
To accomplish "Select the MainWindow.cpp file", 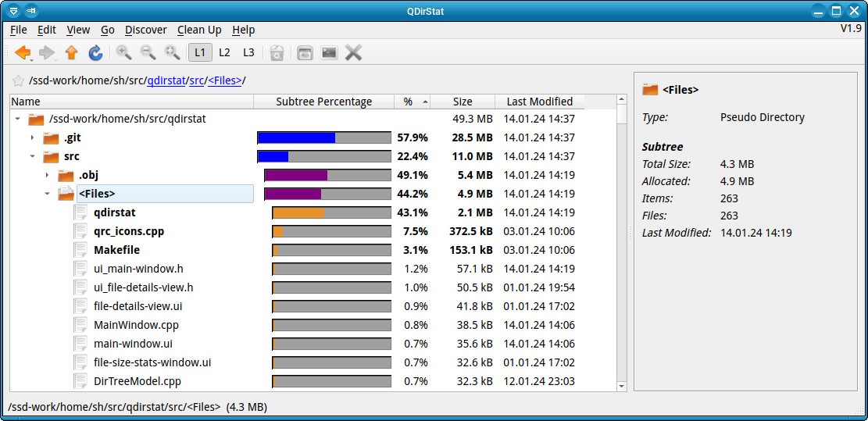I will click(136, 325).
